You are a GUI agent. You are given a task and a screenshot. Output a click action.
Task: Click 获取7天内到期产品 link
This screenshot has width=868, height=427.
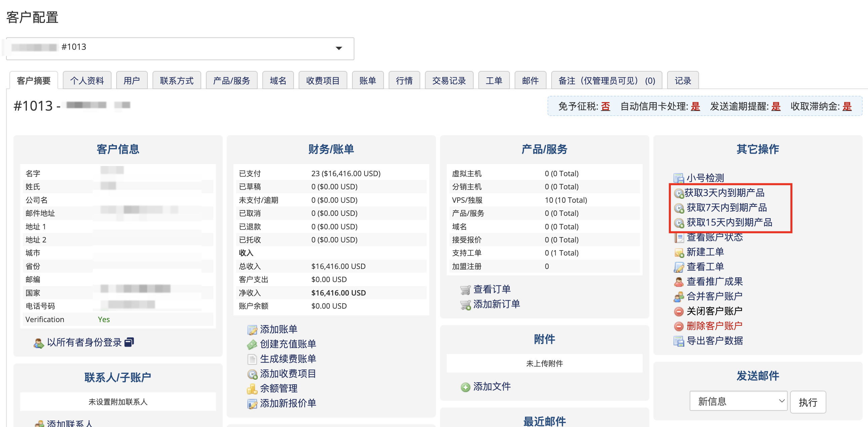(727, 207)
